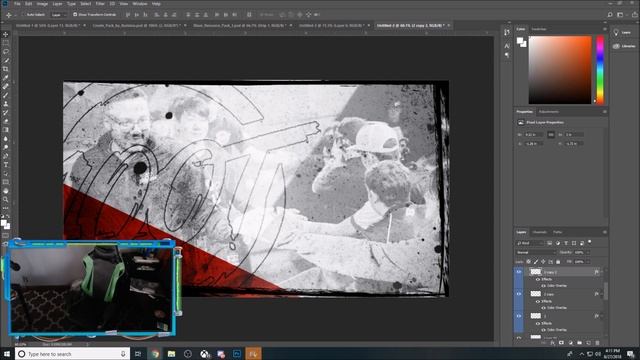This screenshot has width=640, height=360.
Task: Select the Brush tool
Action: point(6,95)
